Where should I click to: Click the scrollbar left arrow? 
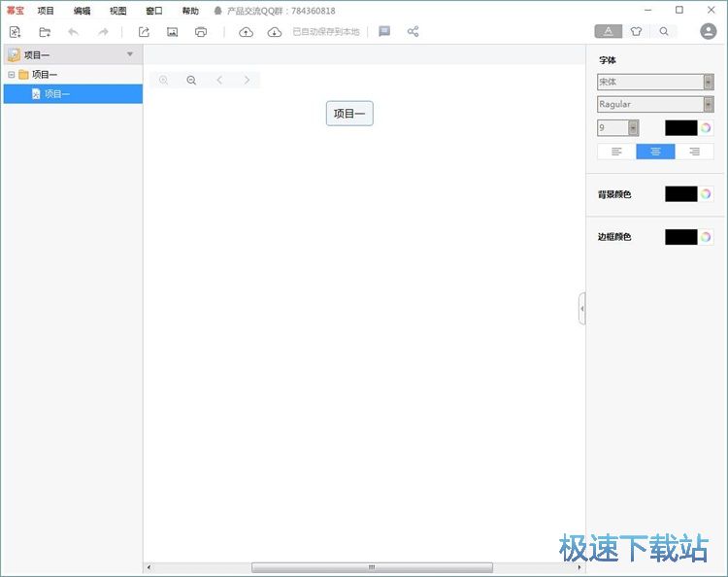(149, 567)
